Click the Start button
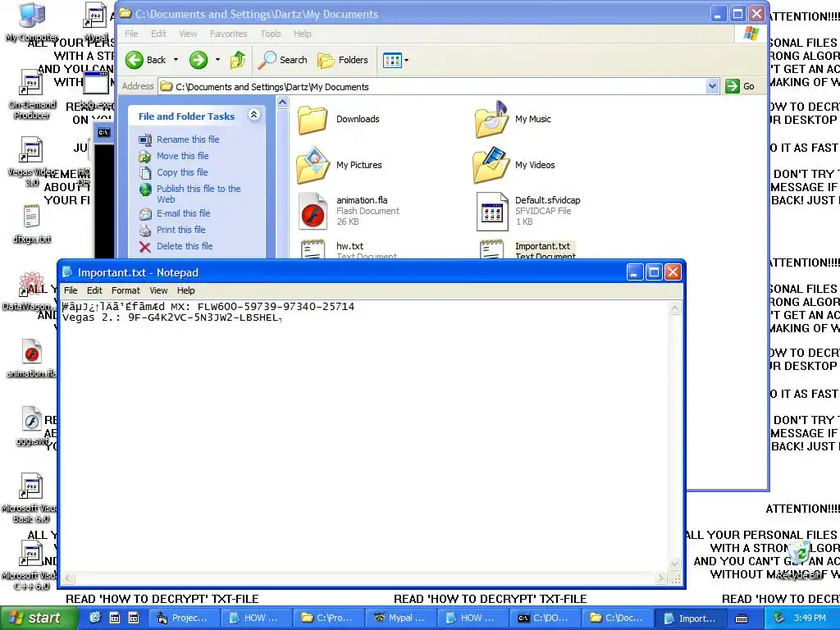The height and width of the screenshot is (630, 840). 38,619
